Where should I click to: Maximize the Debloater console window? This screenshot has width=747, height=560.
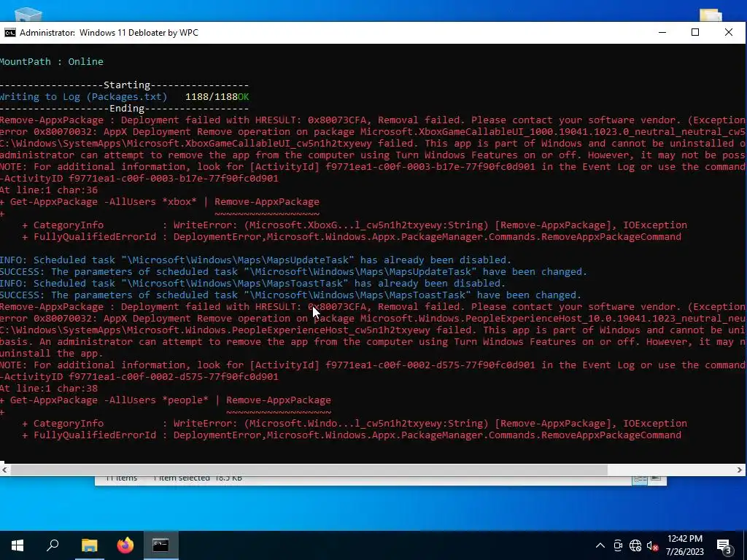click(x=695, y=32)
